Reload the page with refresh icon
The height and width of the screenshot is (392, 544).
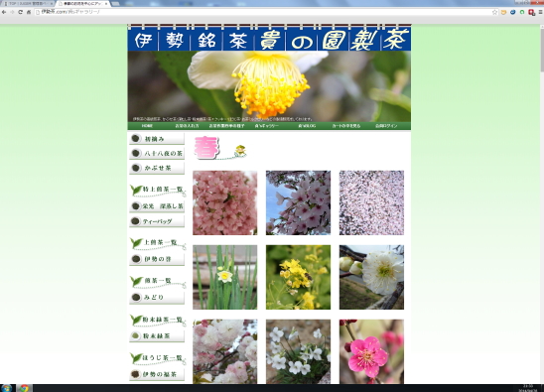[20, 12]
